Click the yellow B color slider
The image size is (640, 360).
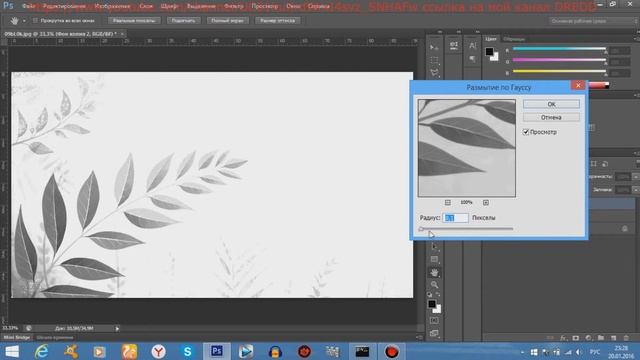click(x=559, y=71)
